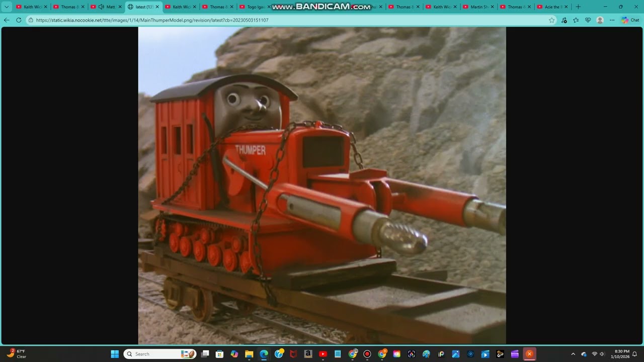Open the iP app on taskbar
The height and width of the screenshot is (362, 644).
point(441,354)
